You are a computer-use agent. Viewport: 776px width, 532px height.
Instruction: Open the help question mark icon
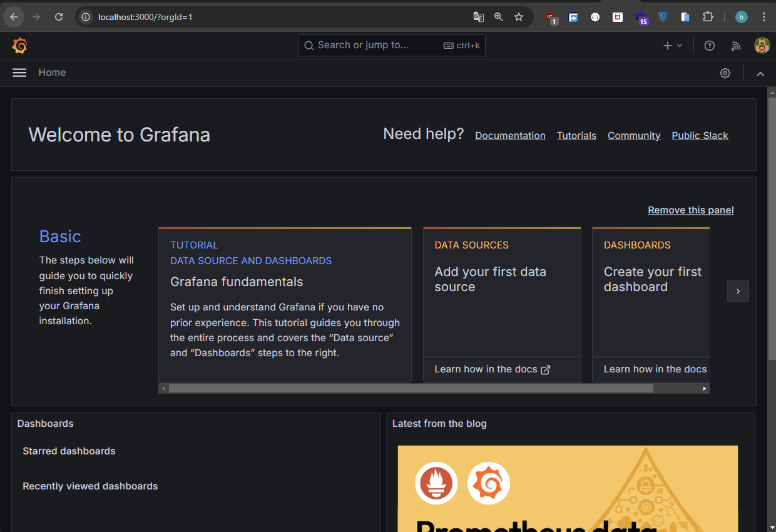(x=709, y=46)
